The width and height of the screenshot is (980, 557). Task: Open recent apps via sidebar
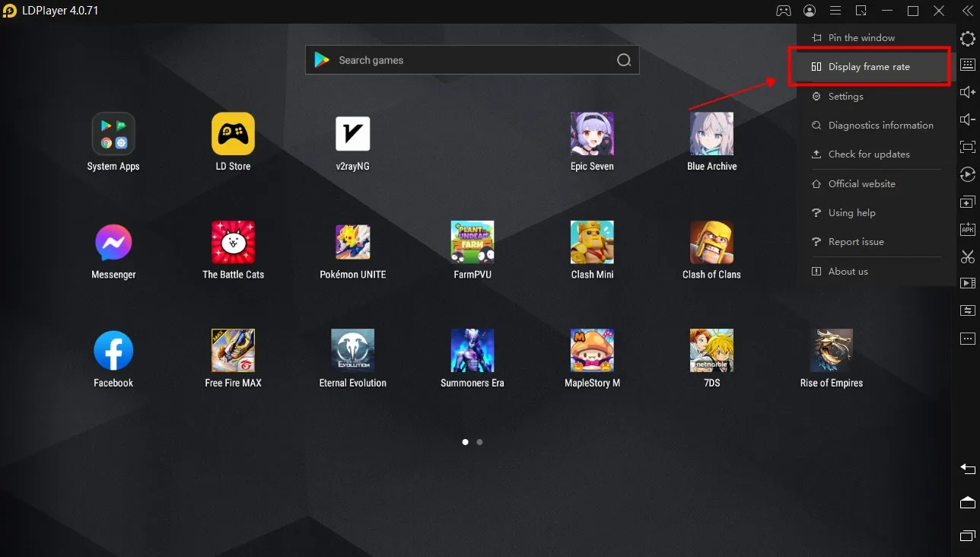point(967,537)
